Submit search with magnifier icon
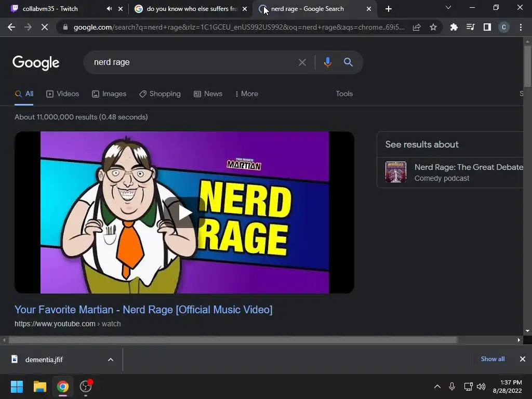532x399 pixels. pyautogui.click(x=348, y=62)
